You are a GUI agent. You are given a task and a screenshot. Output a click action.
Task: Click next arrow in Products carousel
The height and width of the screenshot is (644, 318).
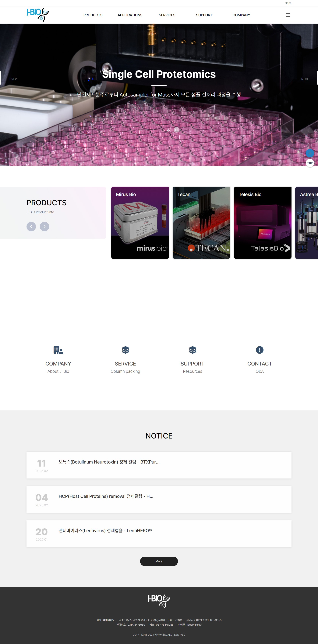coord(44,227)
